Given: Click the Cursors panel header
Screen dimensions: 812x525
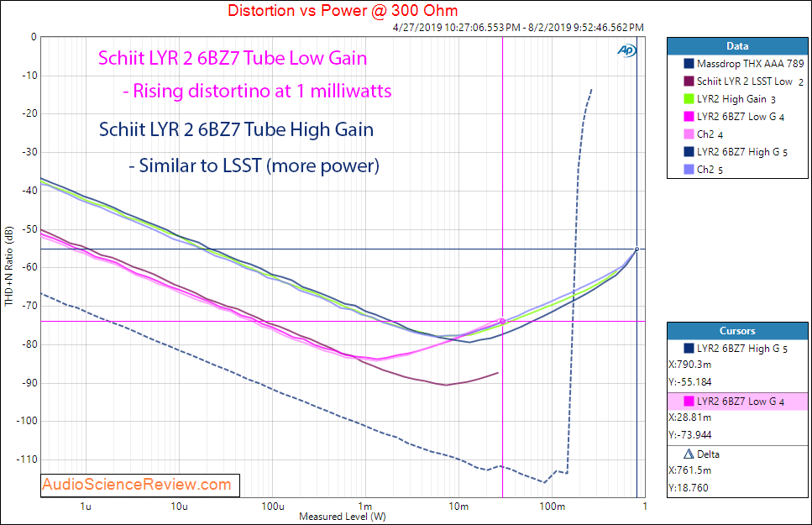Looking at the screenshot, I should pos(737,331).
